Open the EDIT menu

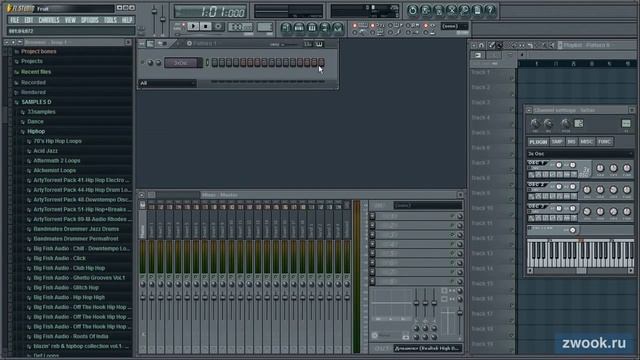point(29,20)
